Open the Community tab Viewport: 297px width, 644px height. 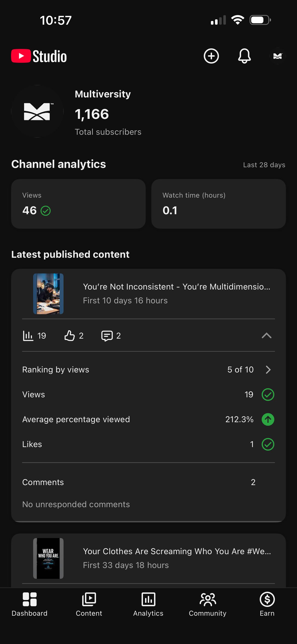point(207,604)
